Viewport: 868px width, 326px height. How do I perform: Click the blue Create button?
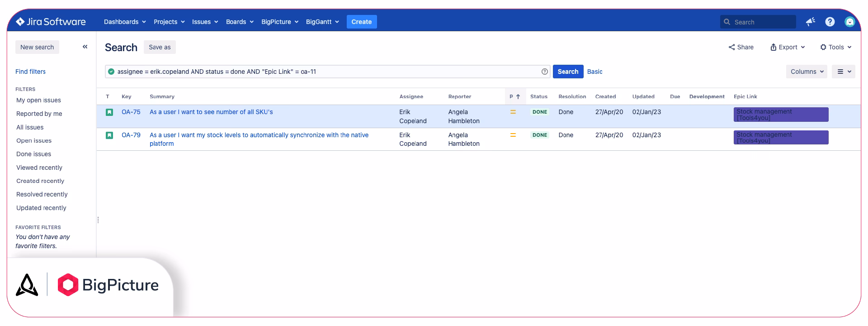361,22
